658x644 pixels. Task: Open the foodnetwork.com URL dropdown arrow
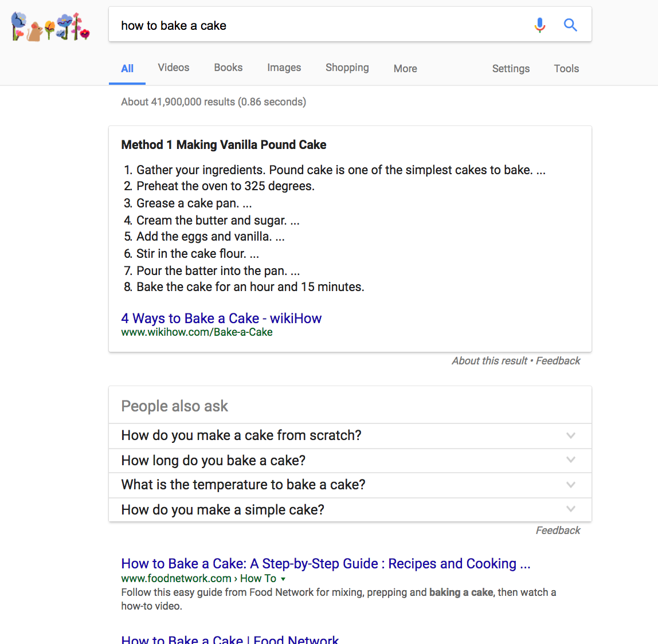coord(283,579)
